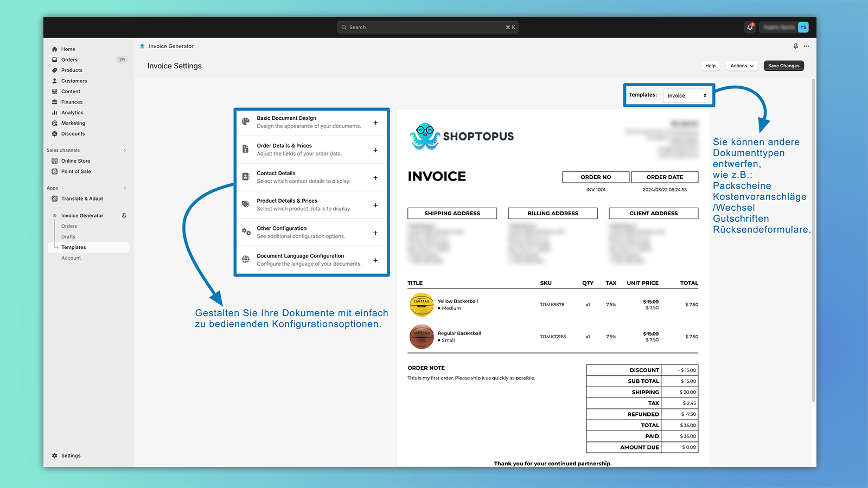868x488 pixels.
Task: Click the Help button
Action: [x=710, y=66]
